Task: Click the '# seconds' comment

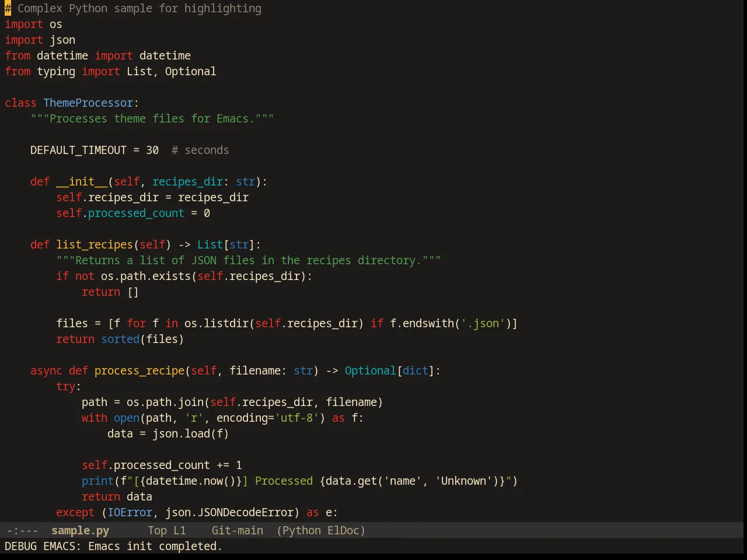Action: pos(200,150)
